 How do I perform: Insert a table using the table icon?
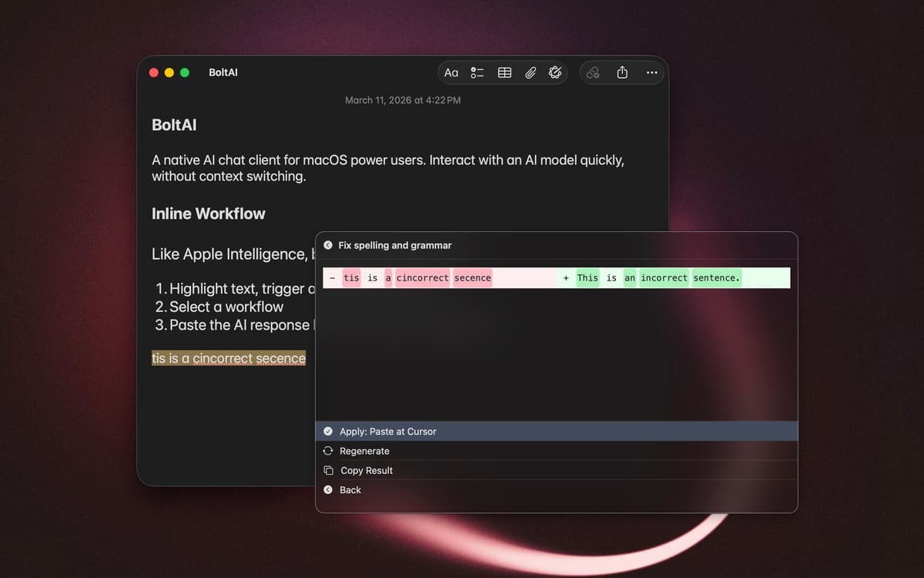pos(504,72)
